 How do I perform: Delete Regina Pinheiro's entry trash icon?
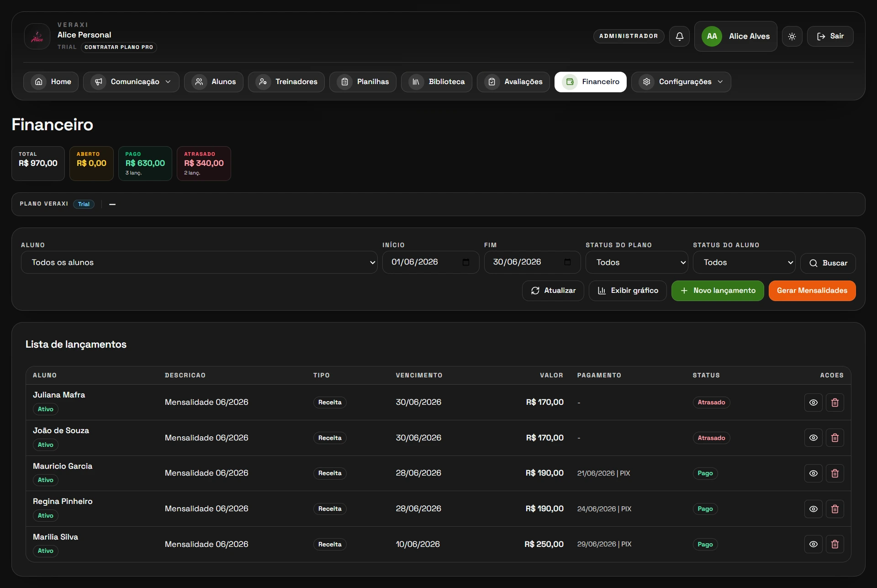click(x=835, y=509)
